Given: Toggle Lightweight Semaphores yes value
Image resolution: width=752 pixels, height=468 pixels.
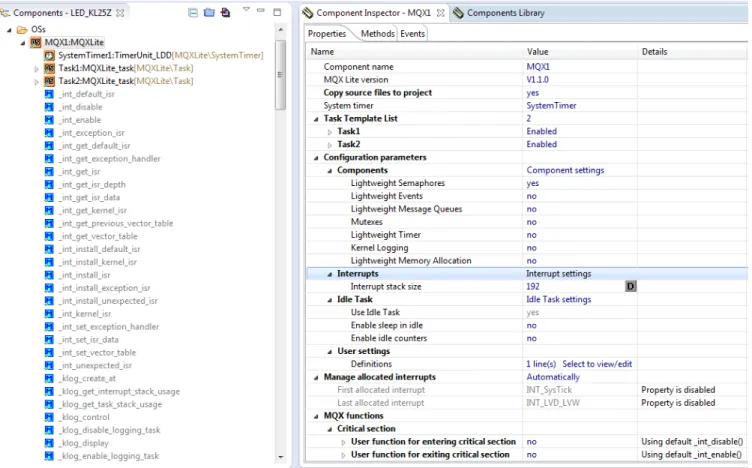Looking at the screenshot, I should [532, 183].
